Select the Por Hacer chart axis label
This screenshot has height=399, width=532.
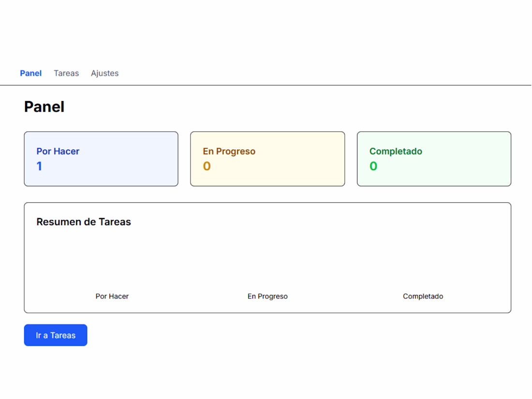pos(112,296)
